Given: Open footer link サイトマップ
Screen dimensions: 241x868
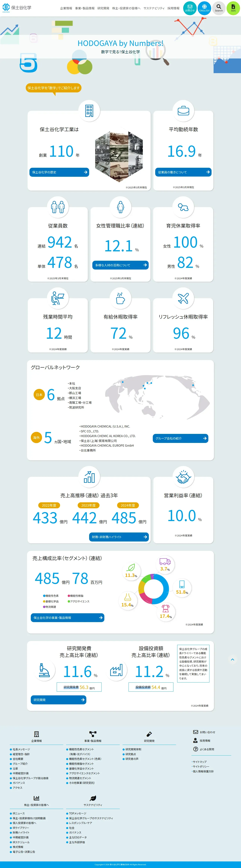Looking at the screenshot, I should tap(200, 762).
